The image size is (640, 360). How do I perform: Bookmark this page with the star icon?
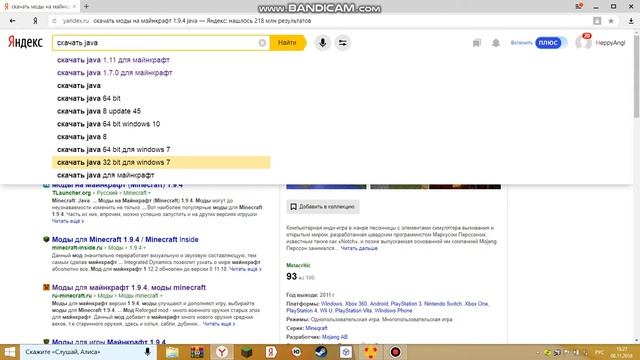[x=611, y=21]
